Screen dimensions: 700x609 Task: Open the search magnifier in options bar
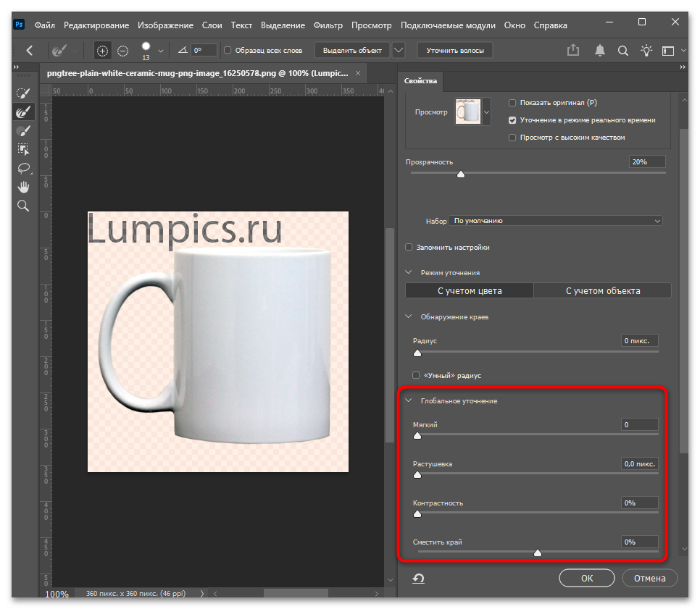622,51
